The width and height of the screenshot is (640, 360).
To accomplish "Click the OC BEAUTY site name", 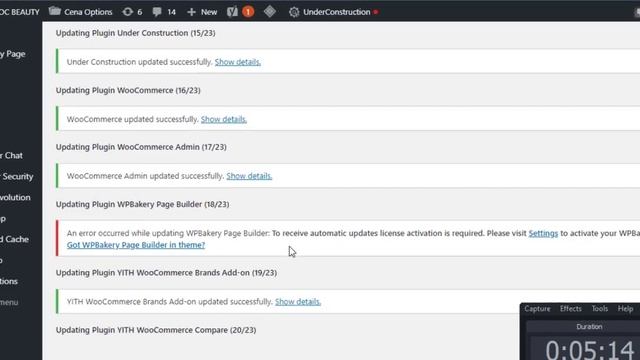I will 20,12.
